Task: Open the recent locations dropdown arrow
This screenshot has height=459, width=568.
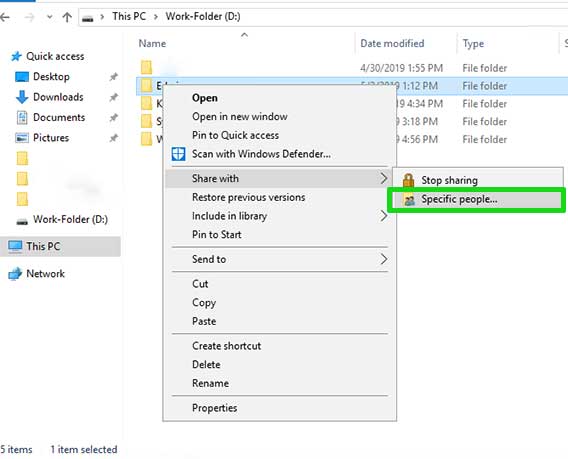Action: click(50, 17)
